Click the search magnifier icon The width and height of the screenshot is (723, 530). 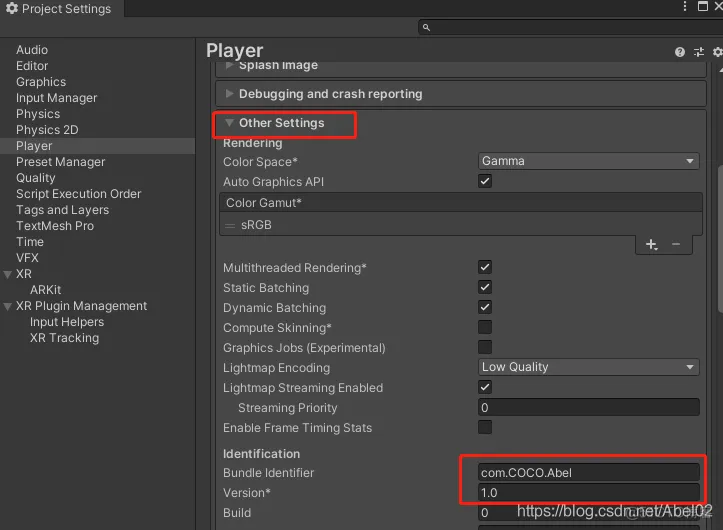point(426,28)
